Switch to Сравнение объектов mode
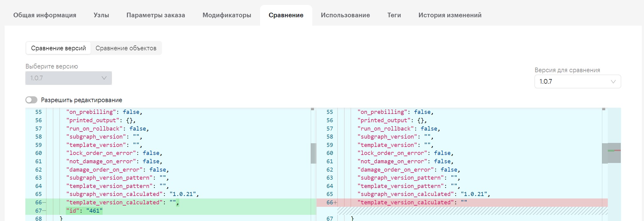 [126, 48]
